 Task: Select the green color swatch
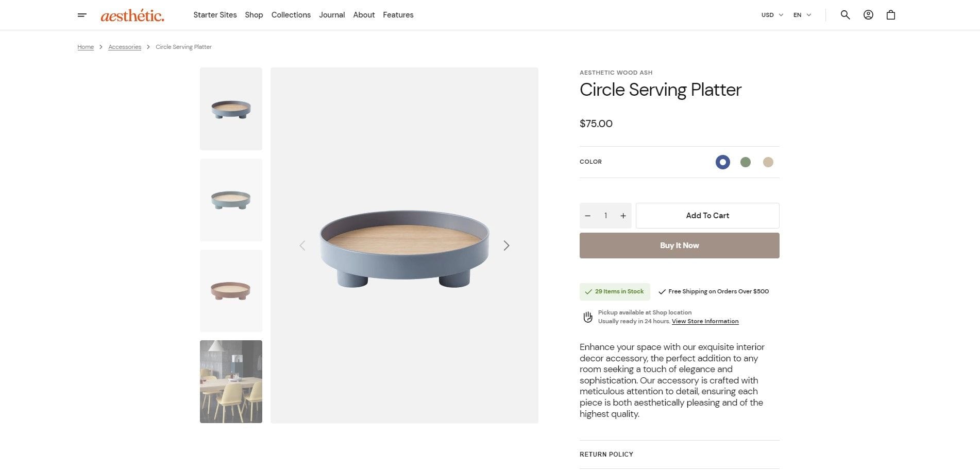(746, 162)
